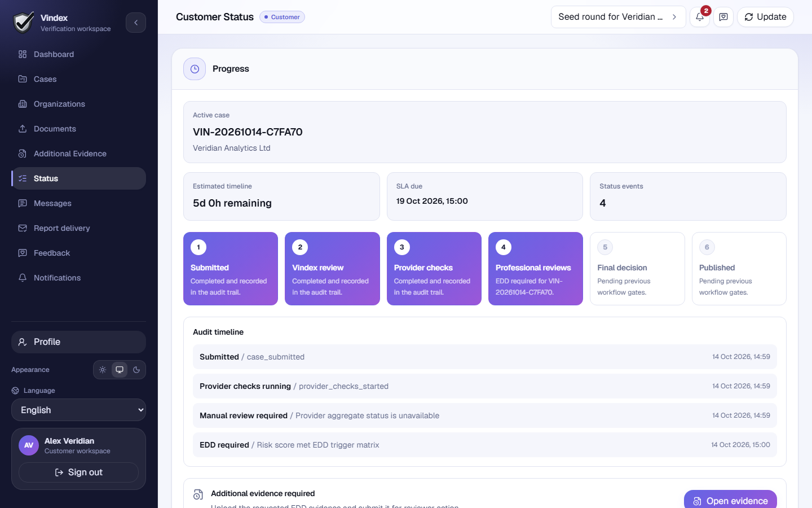Click the Submitted case_submitted audit row

(x=485, y=357)
